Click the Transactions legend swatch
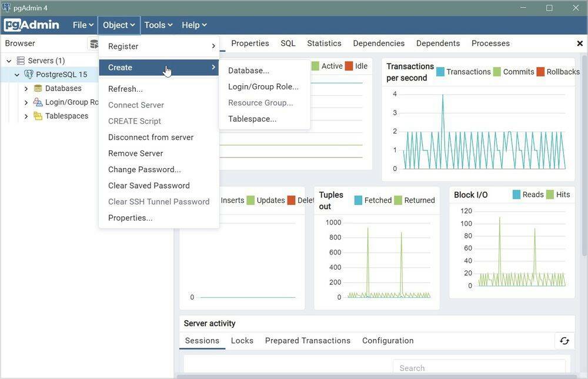The height and width of the screenshot is (379, 588). (x=440, y=72)
